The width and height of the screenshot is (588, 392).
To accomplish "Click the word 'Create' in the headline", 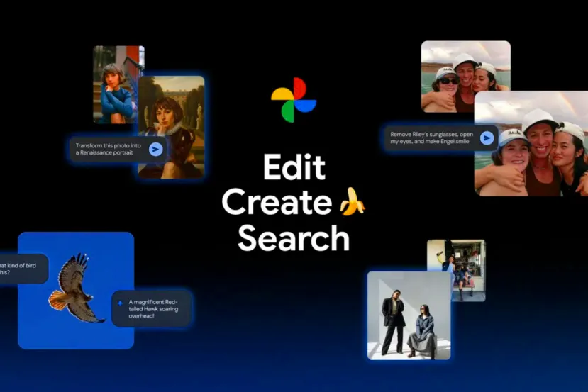I will coord(277,201).
